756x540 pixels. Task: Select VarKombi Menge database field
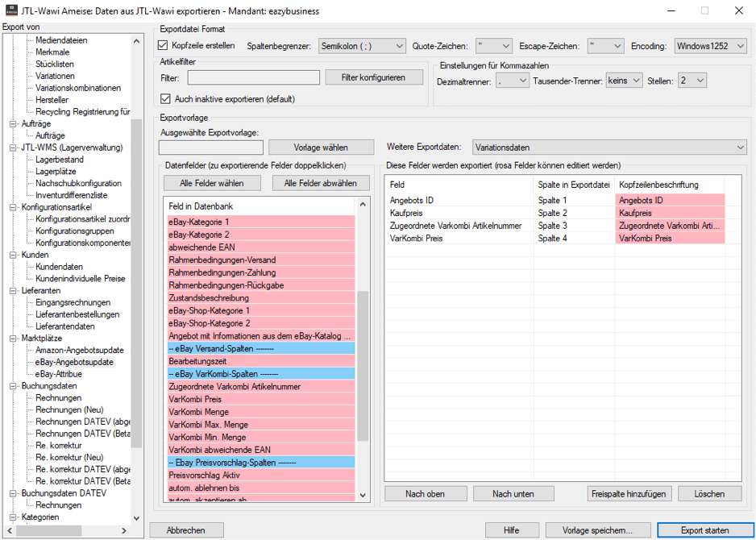[261, 412]
